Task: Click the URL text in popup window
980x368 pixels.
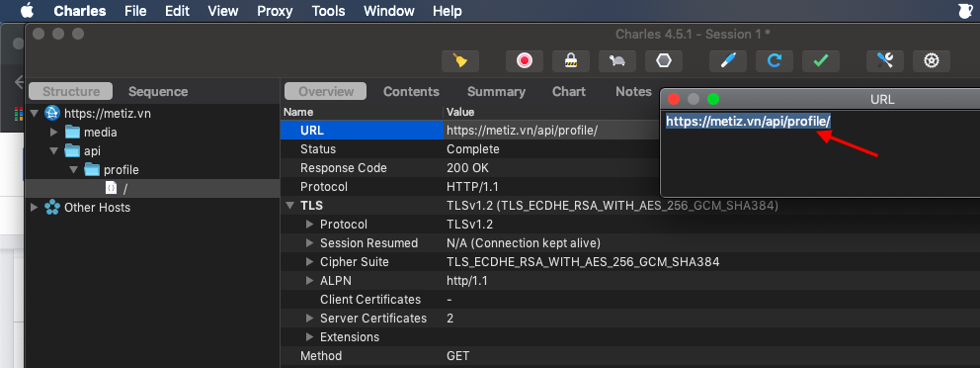Action: click(x=748, y=121)
